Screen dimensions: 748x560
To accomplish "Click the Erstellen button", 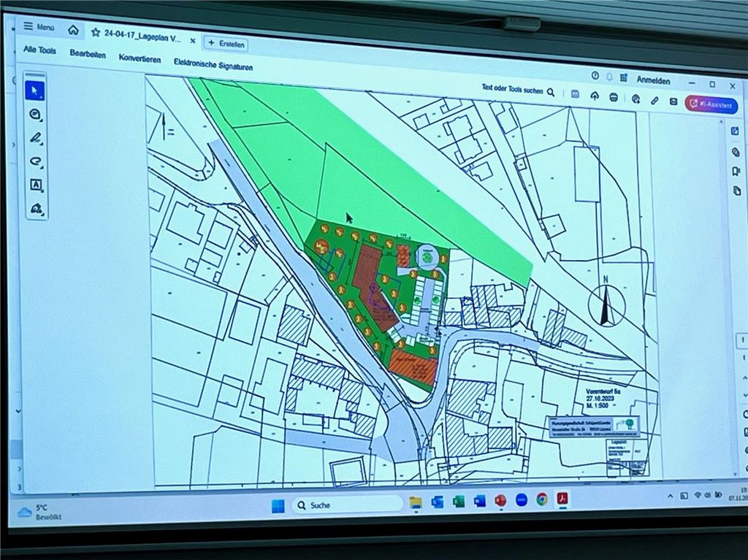I will (x=226, y=43).
